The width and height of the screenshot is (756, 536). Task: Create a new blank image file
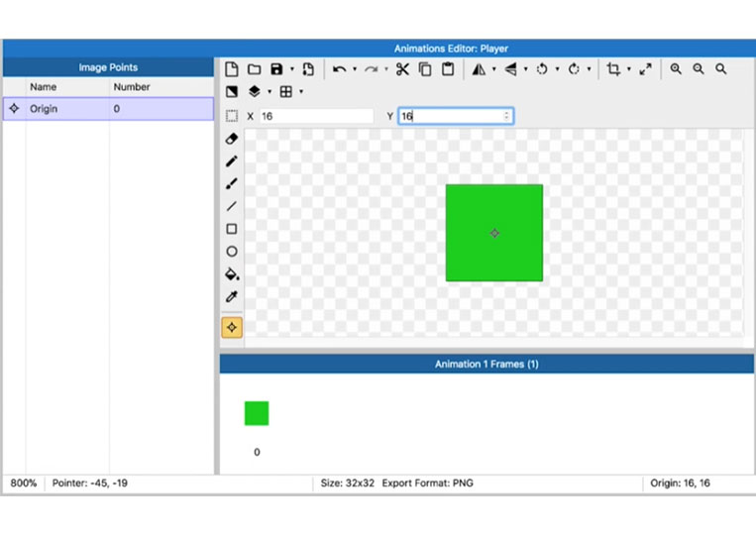[232, 69]
